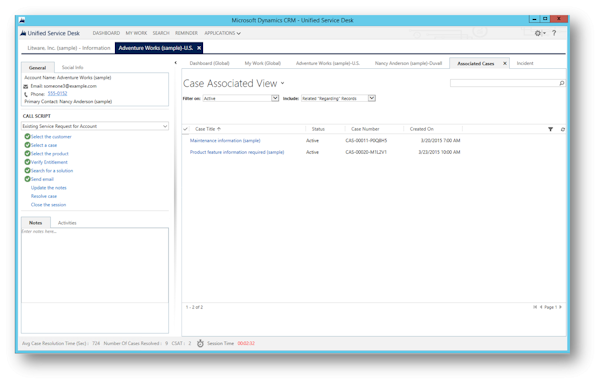The image size is (600, 384).
Task: Click Search for a solution script step
Action: click(x=52, y=171)
